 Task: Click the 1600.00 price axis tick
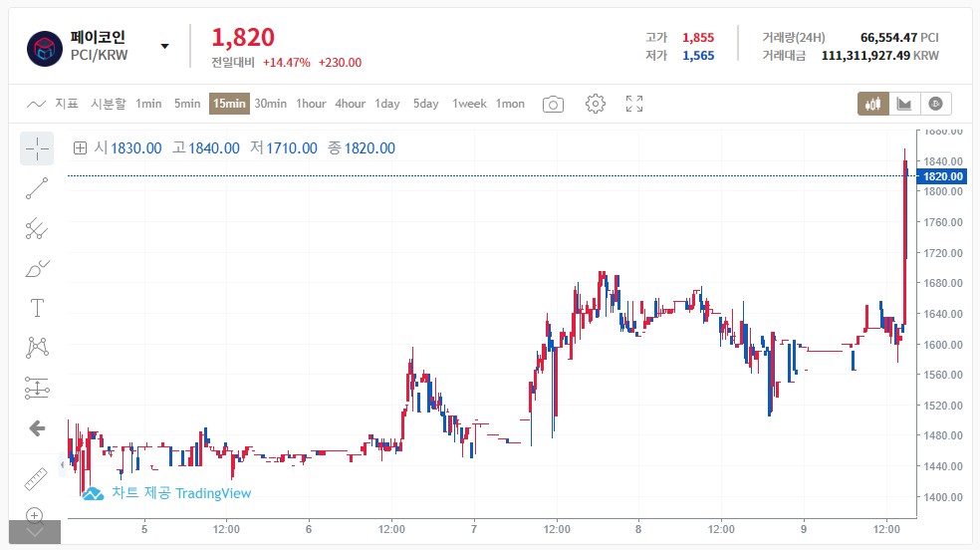[x=942, y=345]
